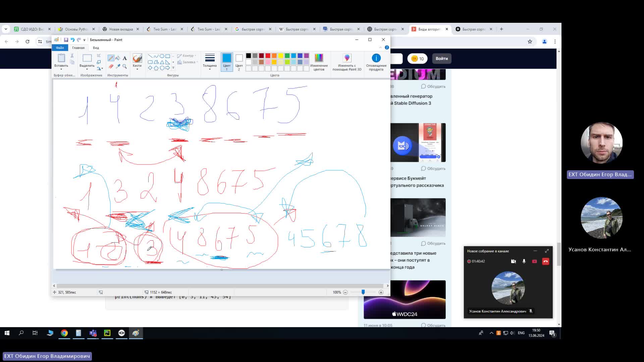Screen dimensions: 644x362
Task: Expand the meeting mini window with the arrows icon
Action: pyautogui.click(x=547, y=251)
